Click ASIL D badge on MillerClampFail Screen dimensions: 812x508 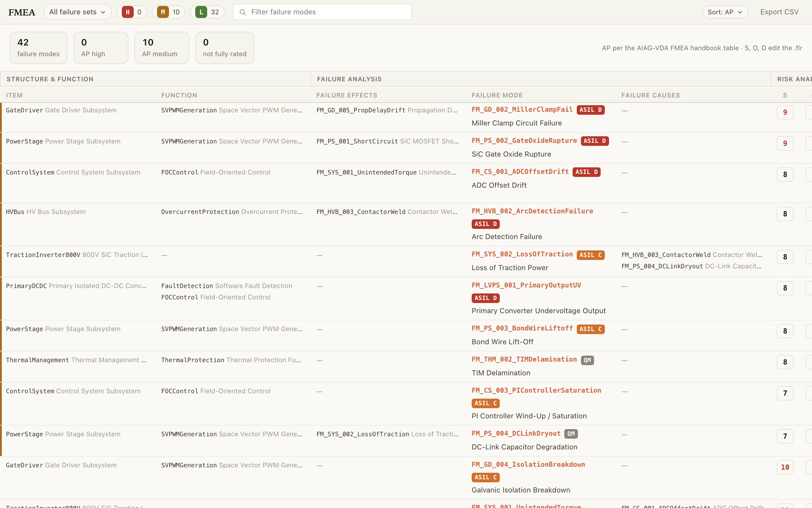590,110
